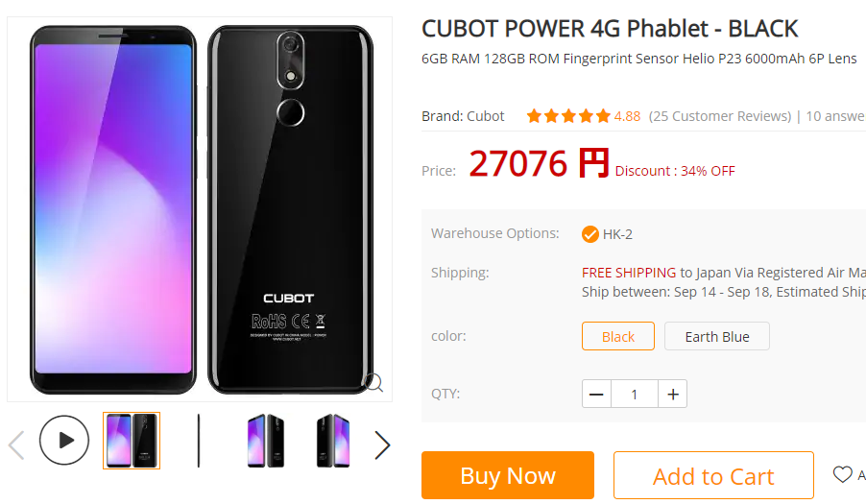
Task: Click the quantity input field
Action: [x=635, y=395]
